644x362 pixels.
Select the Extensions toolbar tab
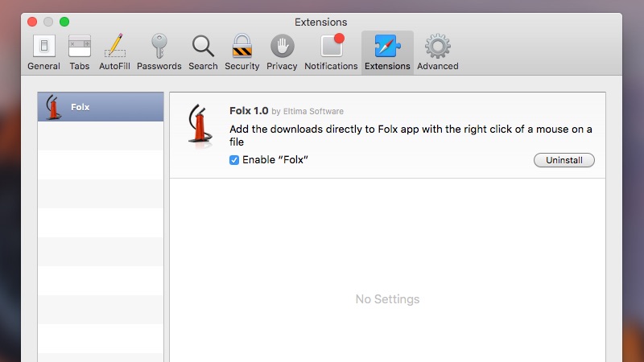click(387, 52)
